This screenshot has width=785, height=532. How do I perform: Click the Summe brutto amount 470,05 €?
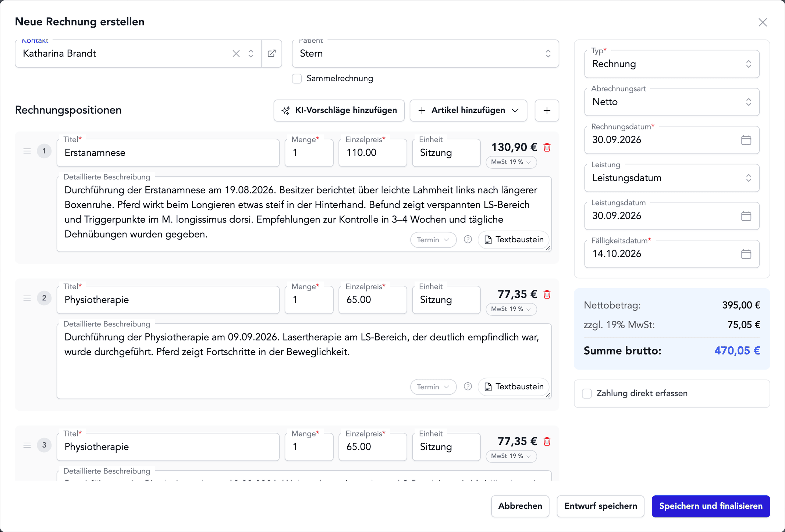click(x=737, y=351)
